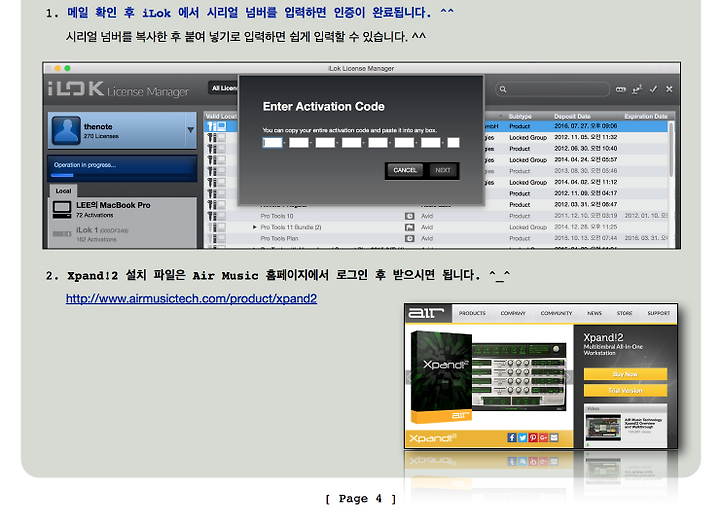The width and height of the screenshot is (720, 522).
Task: Click the CANCEL button in activation dialog
Action: (405, 170)
